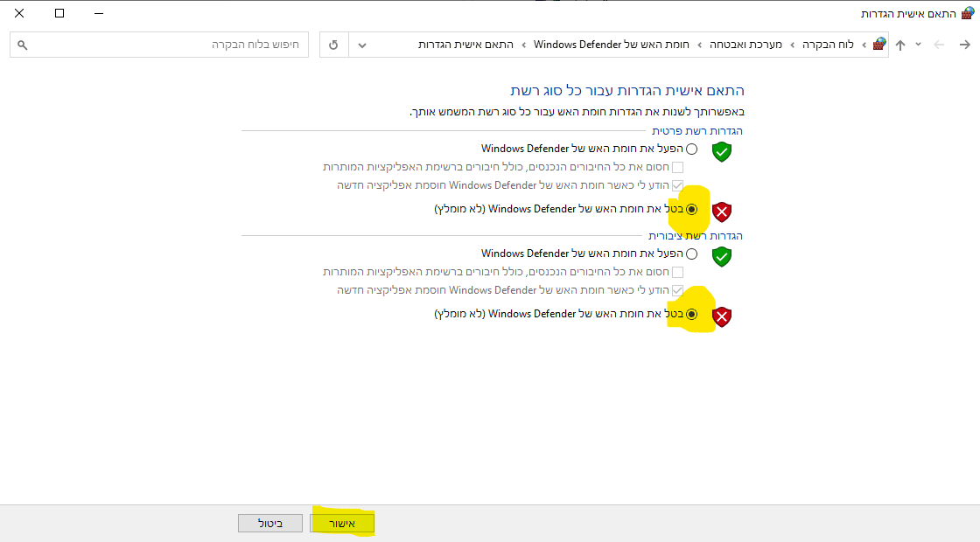
Task: Turn off firewall for private network radio
Action: (691, 209)
